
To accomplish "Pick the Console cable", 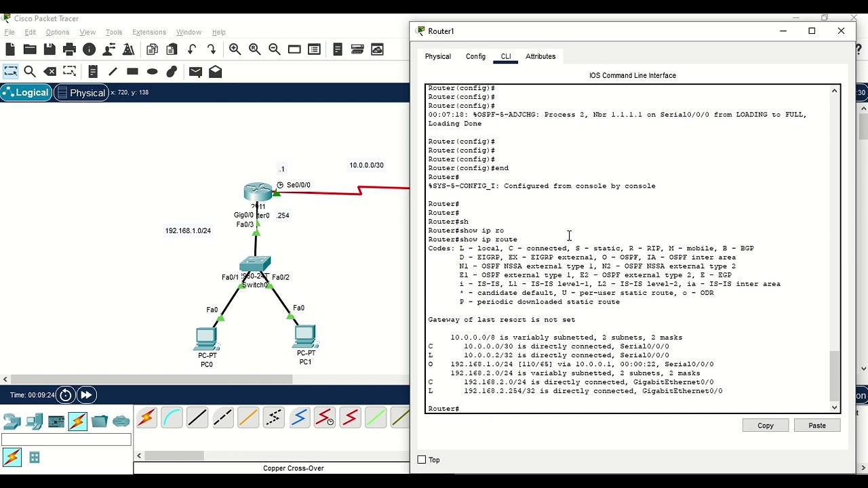I will click(172, 418).
